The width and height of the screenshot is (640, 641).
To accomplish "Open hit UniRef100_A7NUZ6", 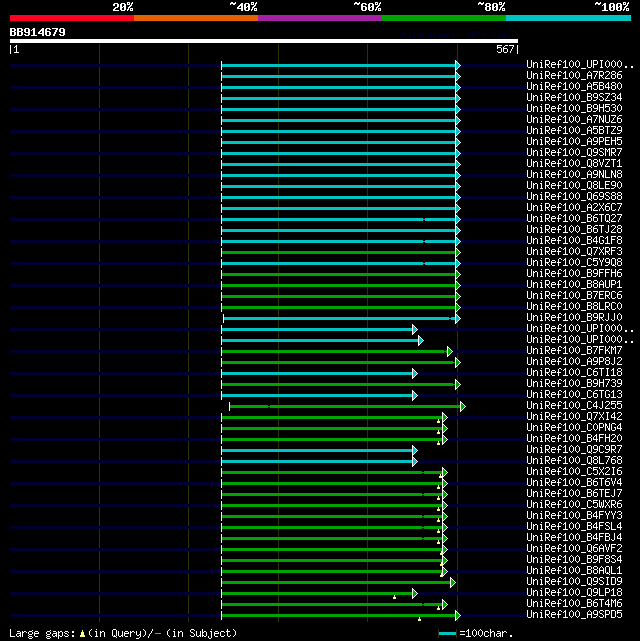I will [574, 120].
